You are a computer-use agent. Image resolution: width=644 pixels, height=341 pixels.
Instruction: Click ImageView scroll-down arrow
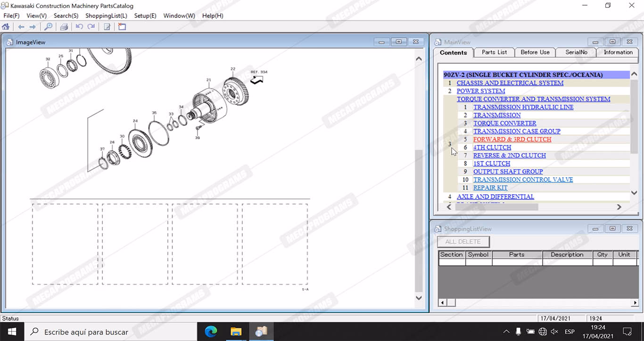[419, 298]
